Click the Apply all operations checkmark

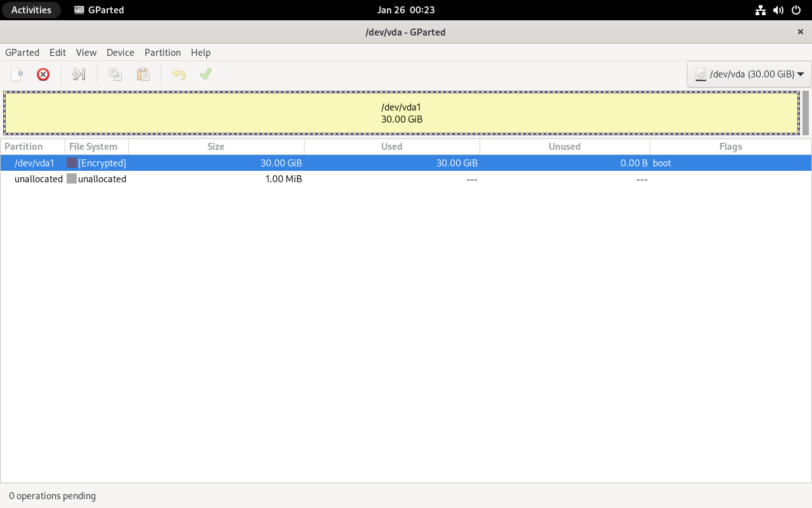tap(206, 74)
